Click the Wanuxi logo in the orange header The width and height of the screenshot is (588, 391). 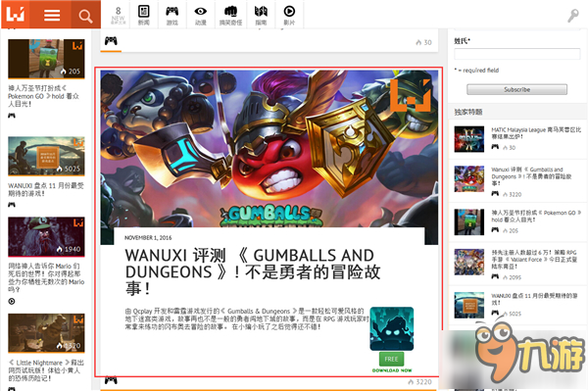point(16,14)
